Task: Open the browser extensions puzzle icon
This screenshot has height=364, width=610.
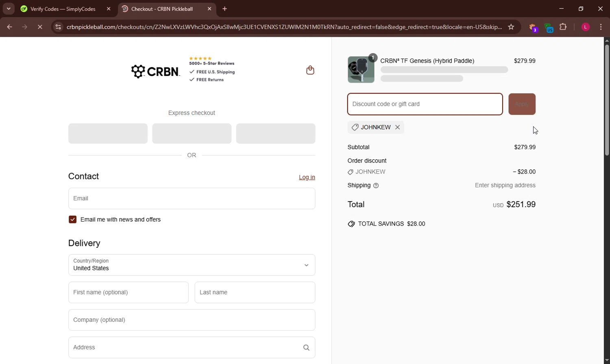Action: (x=563, y=27)
